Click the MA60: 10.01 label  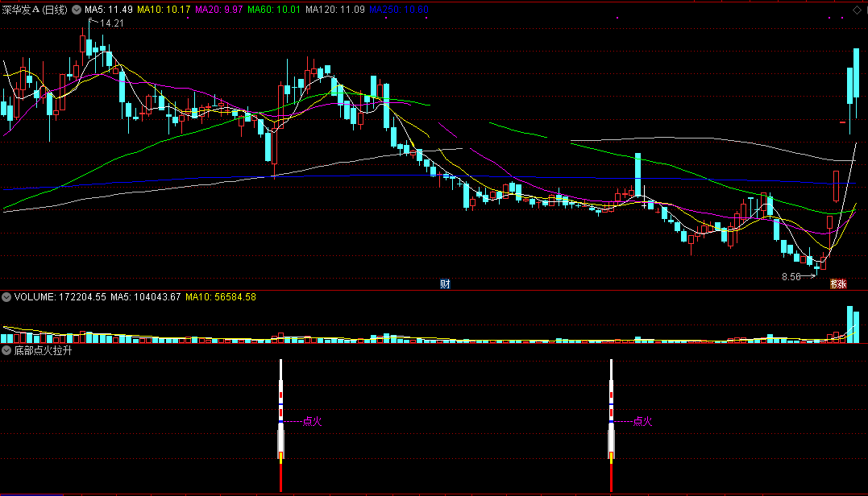[x=274, y=10]
